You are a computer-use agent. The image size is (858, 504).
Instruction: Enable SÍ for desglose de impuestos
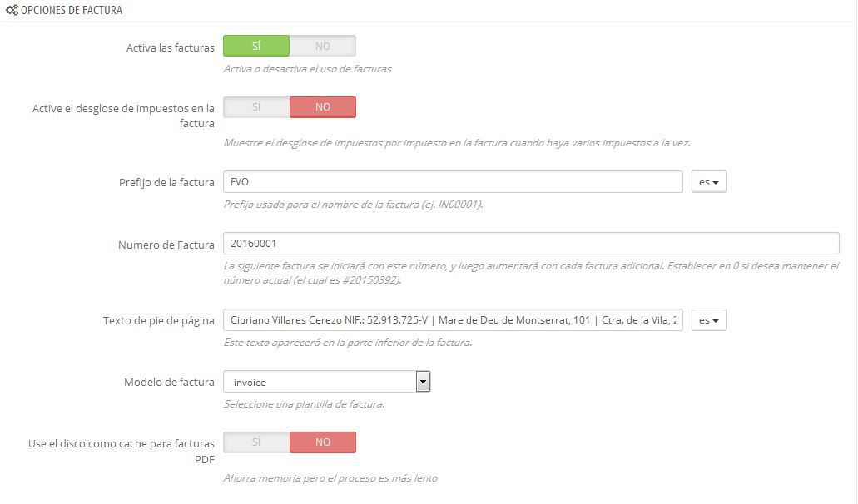tap(256, 107)
